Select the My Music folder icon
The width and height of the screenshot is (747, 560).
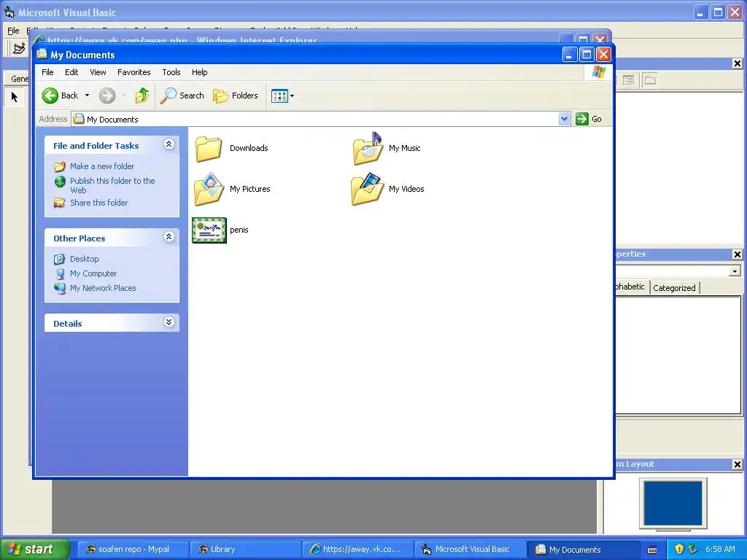tap(368, 149)
